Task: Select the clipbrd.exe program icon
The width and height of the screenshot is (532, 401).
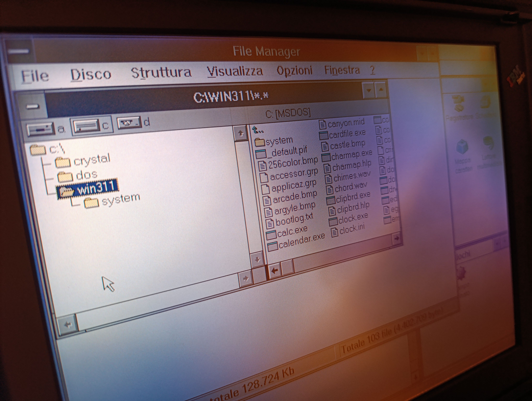Action: [x=331, y=200]
